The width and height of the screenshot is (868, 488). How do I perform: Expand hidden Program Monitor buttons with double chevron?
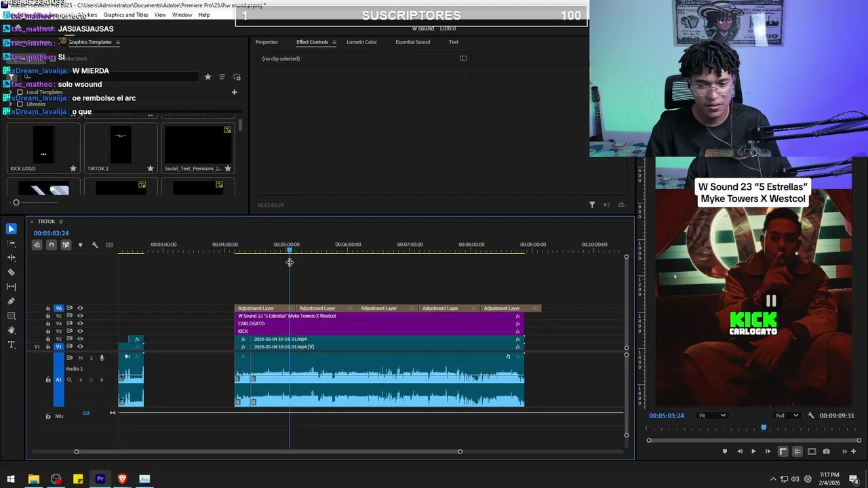844,451
